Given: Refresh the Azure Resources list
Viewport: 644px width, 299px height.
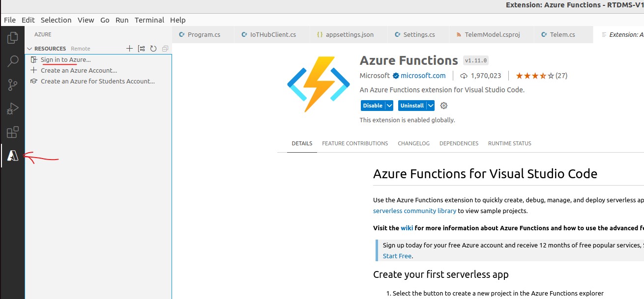Looking at the screenshot, I should coord(153,49).
